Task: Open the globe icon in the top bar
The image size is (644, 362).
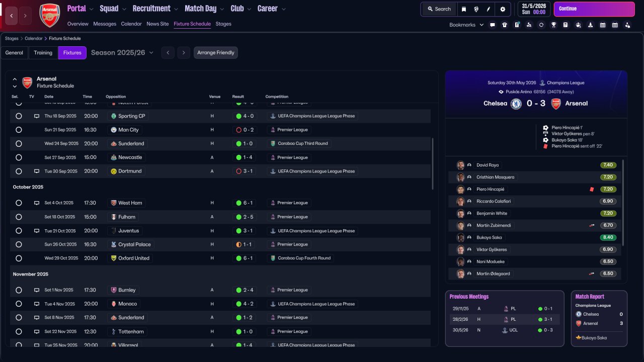Action: [x=476, y=9]
